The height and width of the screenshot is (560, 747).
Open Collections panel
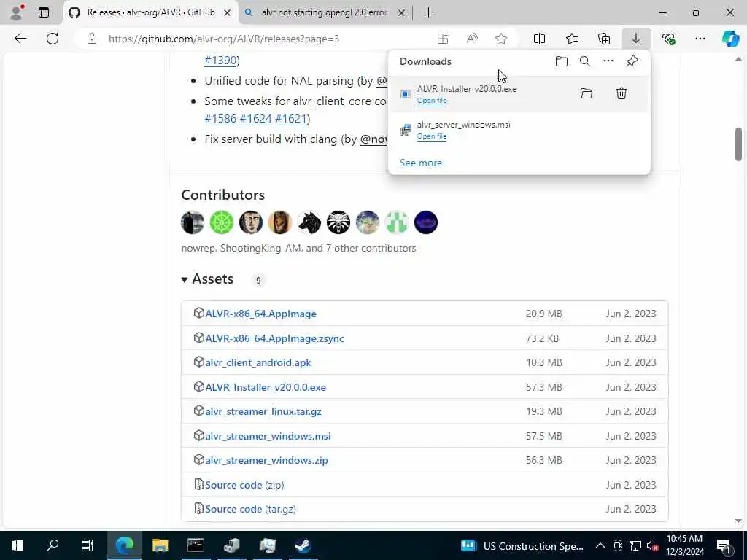[x=604, y=39]
